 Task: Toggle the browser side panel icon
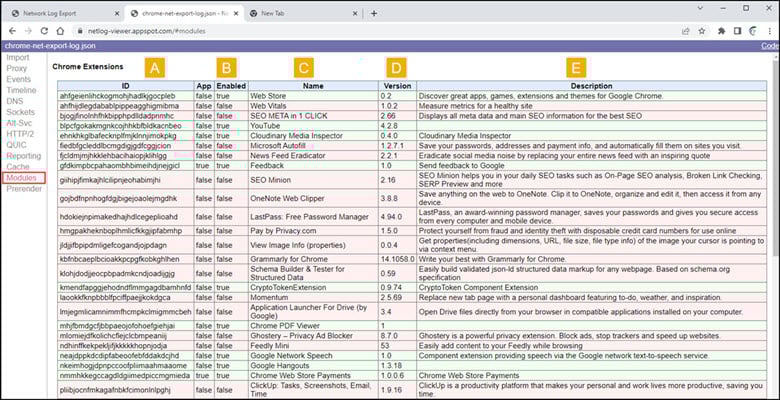point(737,31)
